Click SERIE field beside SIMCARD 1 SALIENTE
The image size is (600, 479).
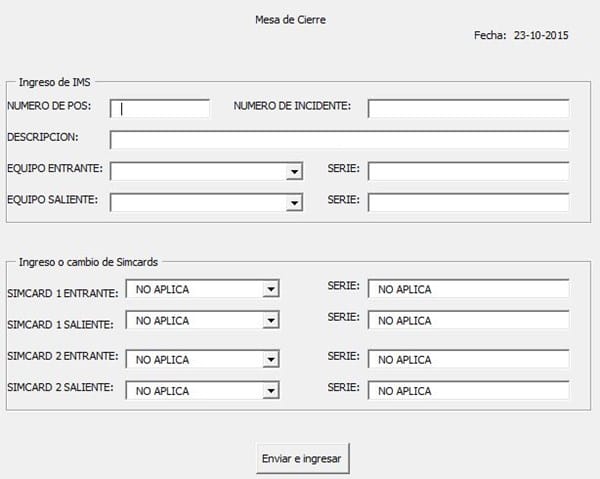point(468,321)
